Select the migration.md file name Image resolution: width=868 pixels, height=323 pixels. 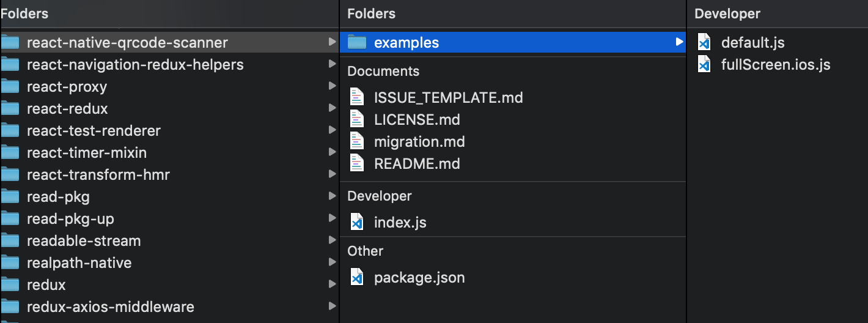tap(419, 142)
